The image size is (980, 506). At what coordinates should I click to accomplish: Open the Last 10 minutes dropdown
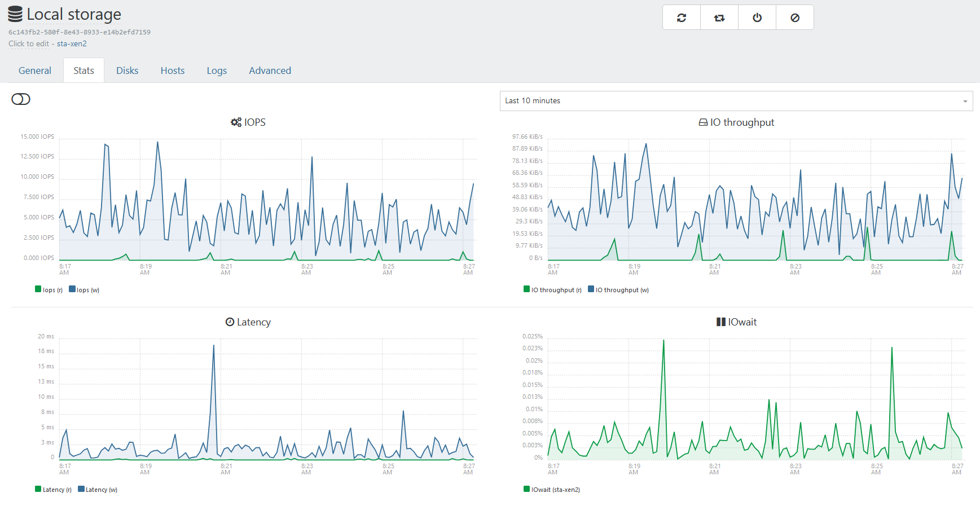(736, 101)
